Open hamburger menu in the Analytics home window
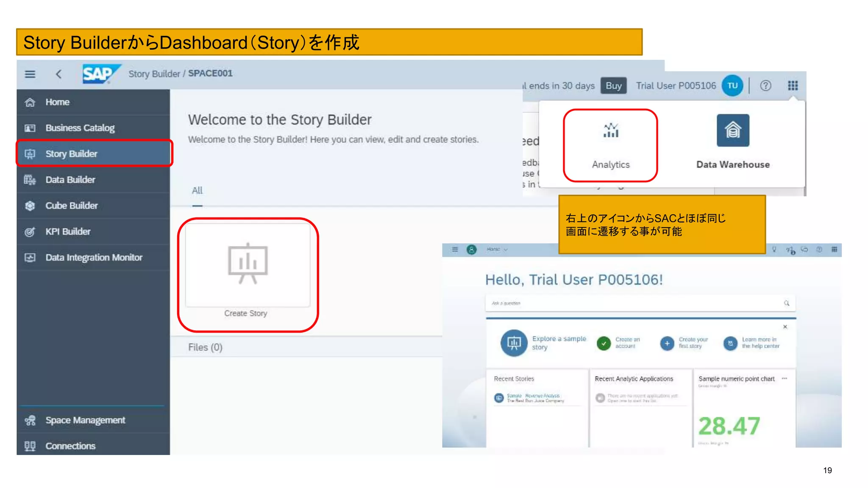 pyautogui.click(x=455, y=250)
